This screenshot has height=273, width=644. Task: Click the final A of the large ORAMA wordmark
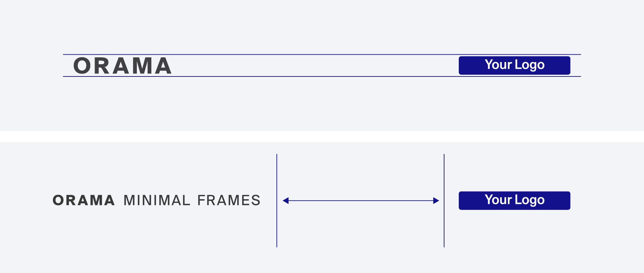tap(163, 66)
